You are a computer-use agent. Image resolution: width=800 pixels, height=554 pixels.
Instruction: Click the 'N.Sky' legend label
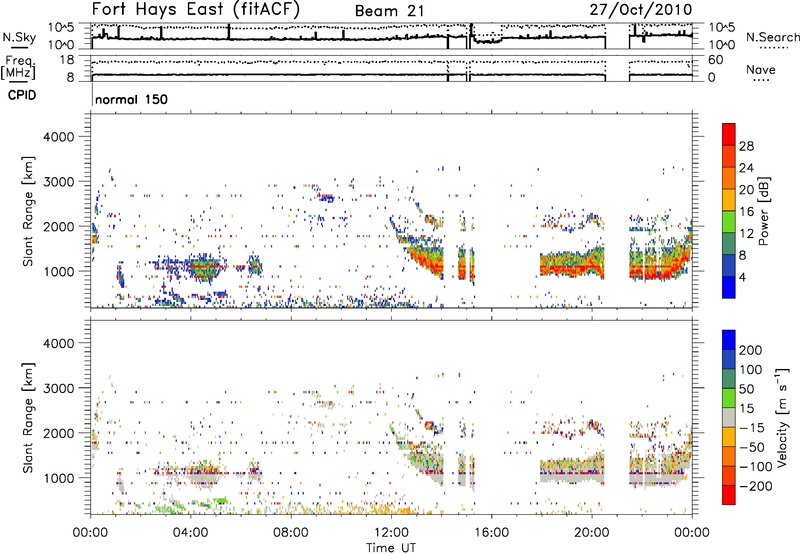tap(19, 37)
